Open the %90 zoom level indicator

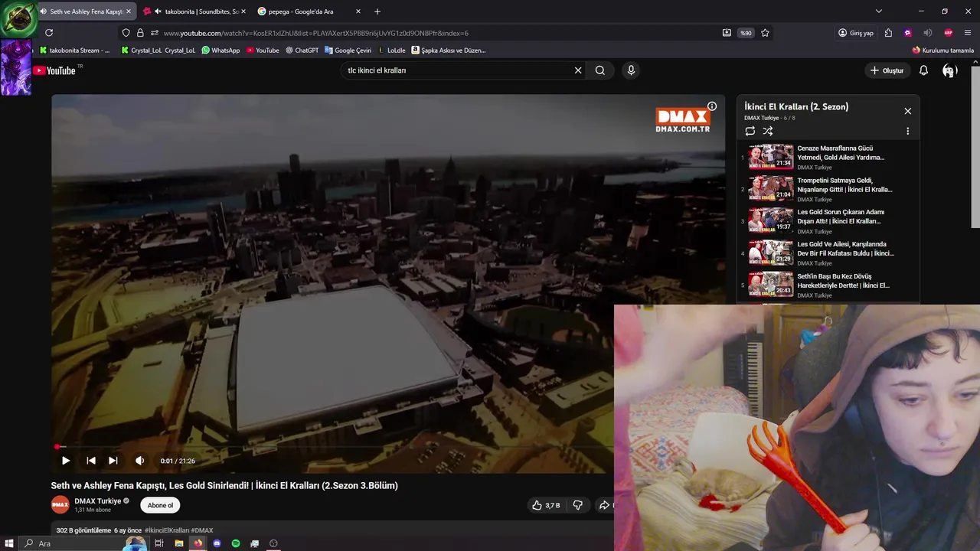745,33
